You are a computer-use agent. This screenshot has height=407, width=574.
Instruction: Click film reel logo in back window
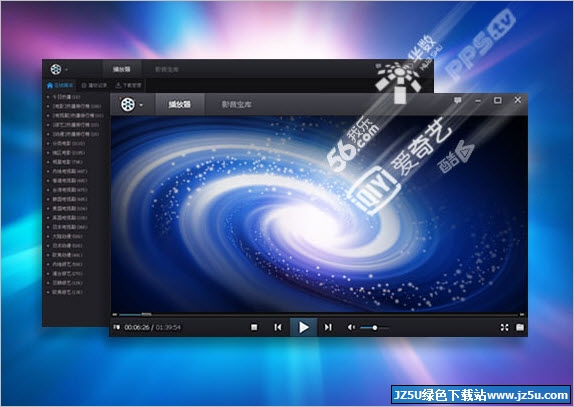pyautogui.click(x=56, y=69)
